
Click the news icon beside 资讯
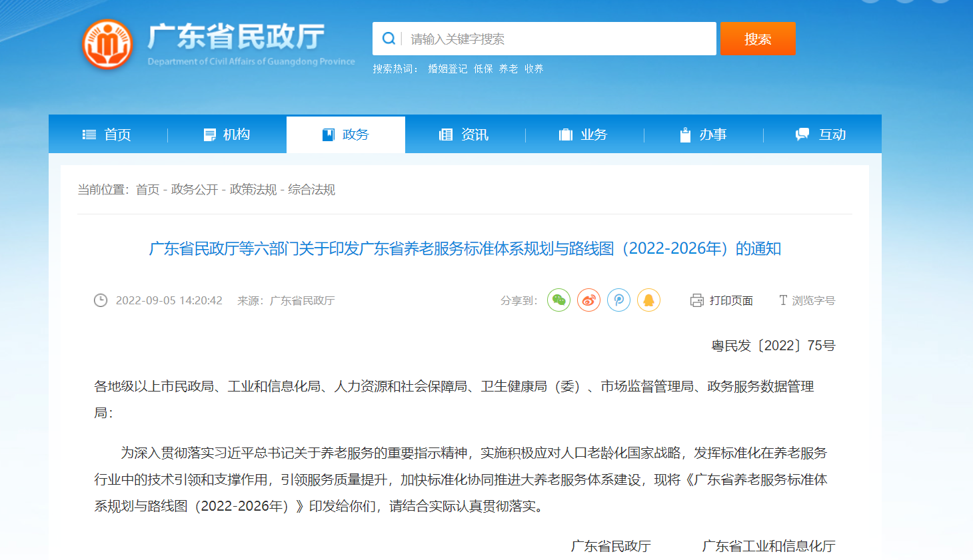coord(446,135)
